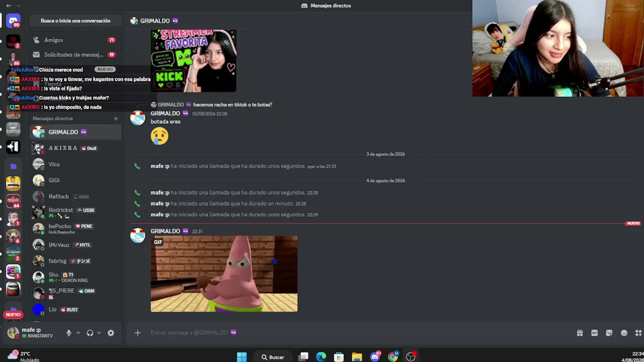Click the Windows taskbar Buscar search
The width and height of the screenshot is (644, 362).
click(x=273, y=357)
